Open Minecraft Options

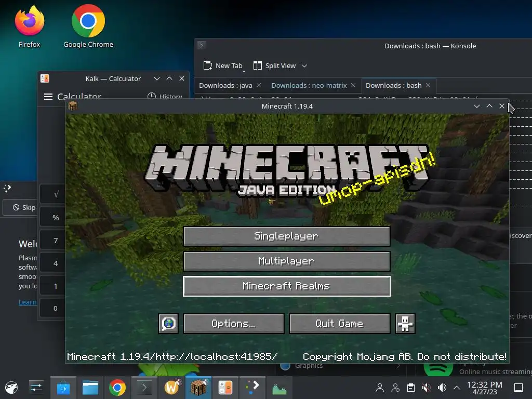(234, 323)
